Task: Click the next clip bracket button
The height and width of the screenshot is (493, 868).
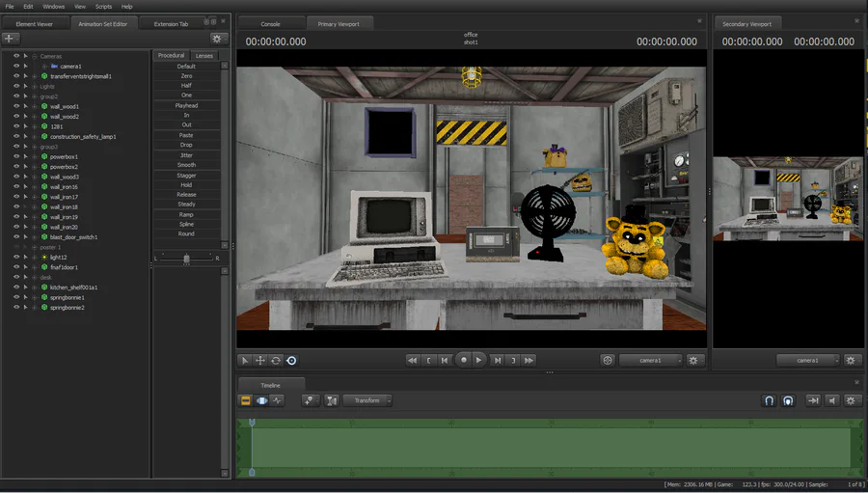Action: click(513, 361)
